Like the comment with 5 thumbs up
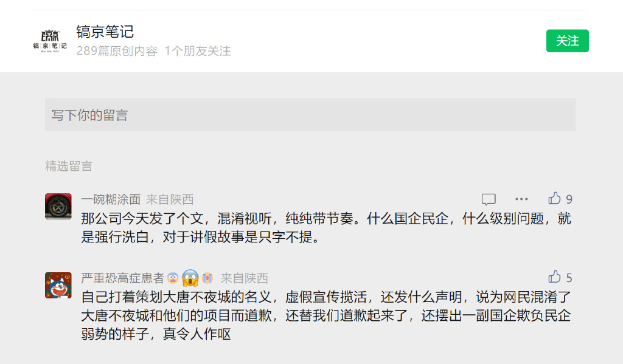Viewport: 623px width, 364px height. [x=554, y=276]
